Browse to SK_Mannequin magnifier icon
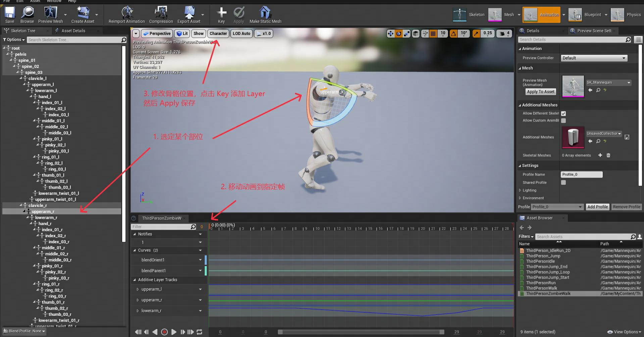Screen dimensions: 644x337 coord(598,90)
